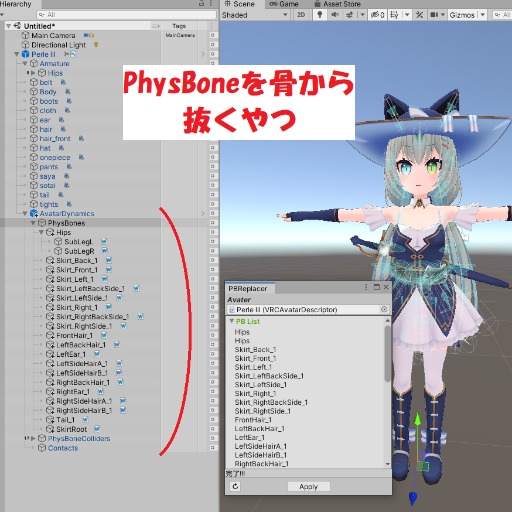
Task: Click the green Y-axis gizmo arrow
Action: [417, 419]
